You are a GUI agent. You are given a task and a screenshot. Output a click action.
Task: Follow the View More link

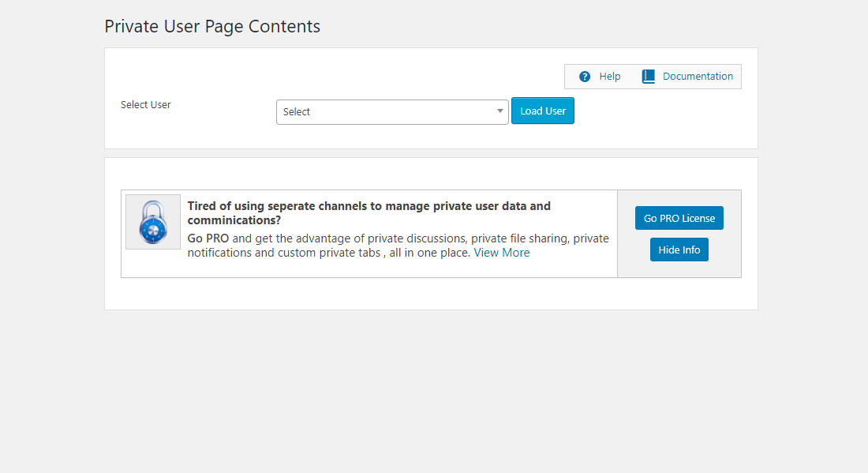pyautogui.click(x=501, y=253)
